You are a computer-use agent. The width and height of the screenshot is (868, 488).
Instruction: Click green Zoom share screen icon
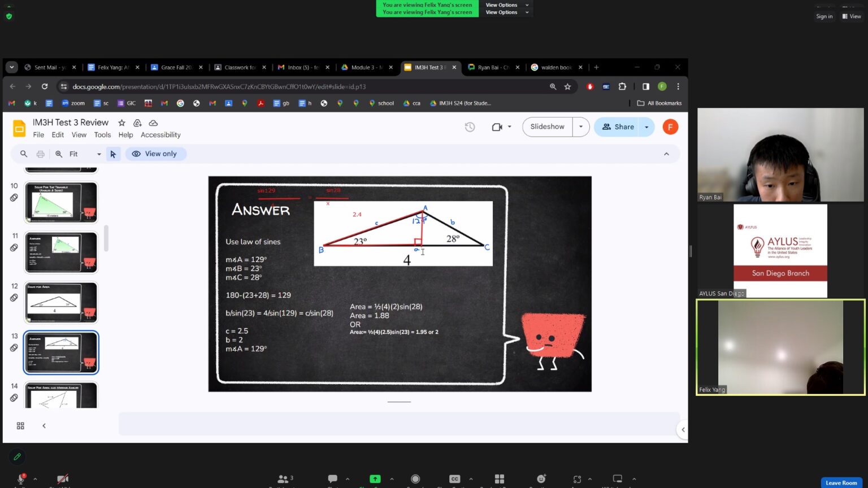coord(375,479)
